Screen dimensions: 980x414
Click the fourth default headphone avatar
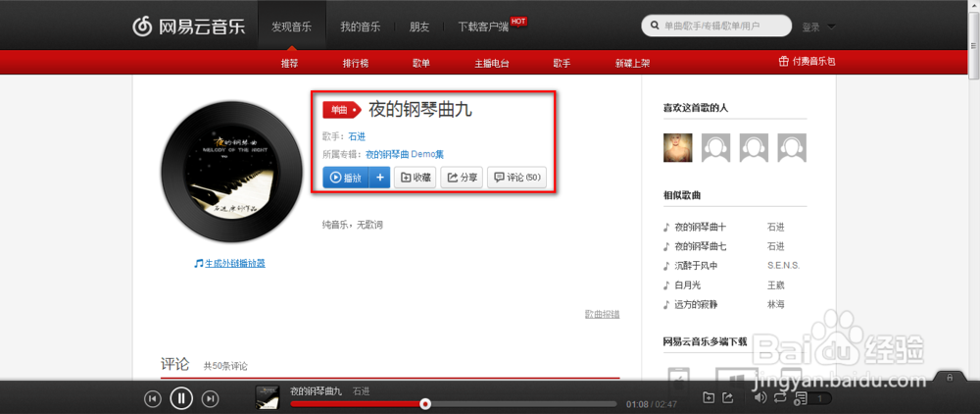coord(792,148)
